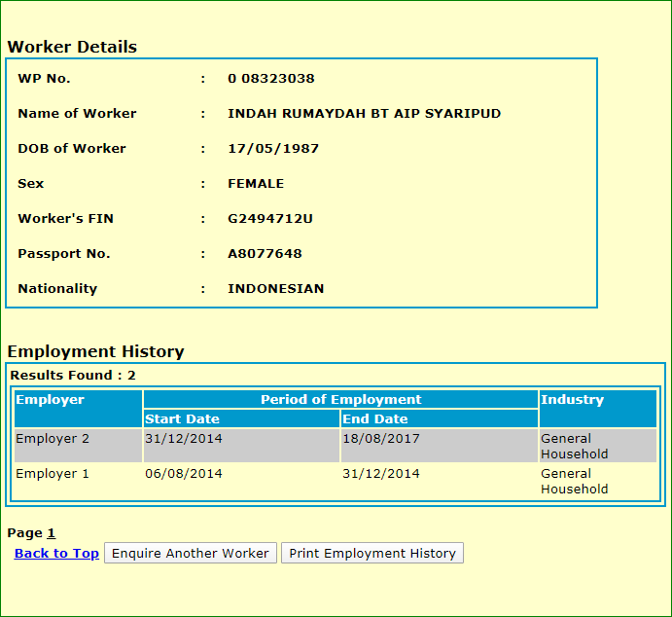The height and width of the screenshot is (617, 672).
Task: Click the WP No. value
Action: tap(271, 79)
